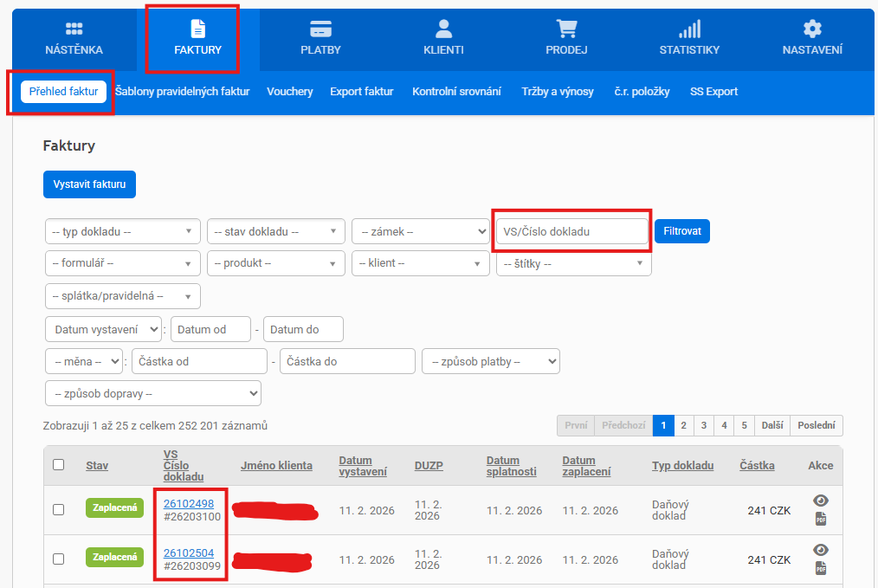Open Statistiky via the bar chart icon
Image resolution: width=878 pixels, height=588 pixels.
pos(689,29)
